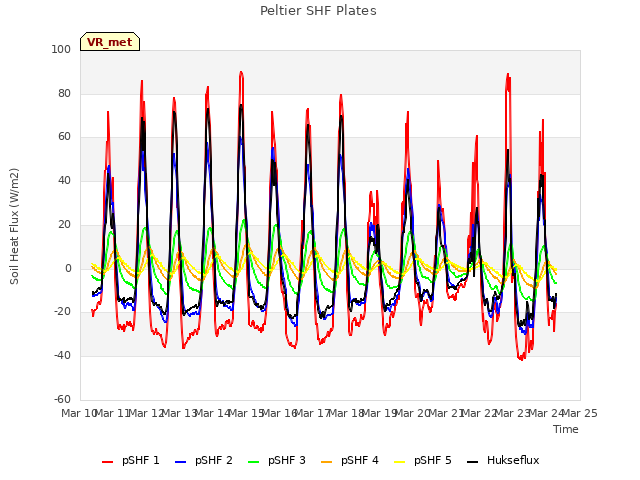Click the Mar 10 x-axis tick label
The image size is (640, 480).
79,413
